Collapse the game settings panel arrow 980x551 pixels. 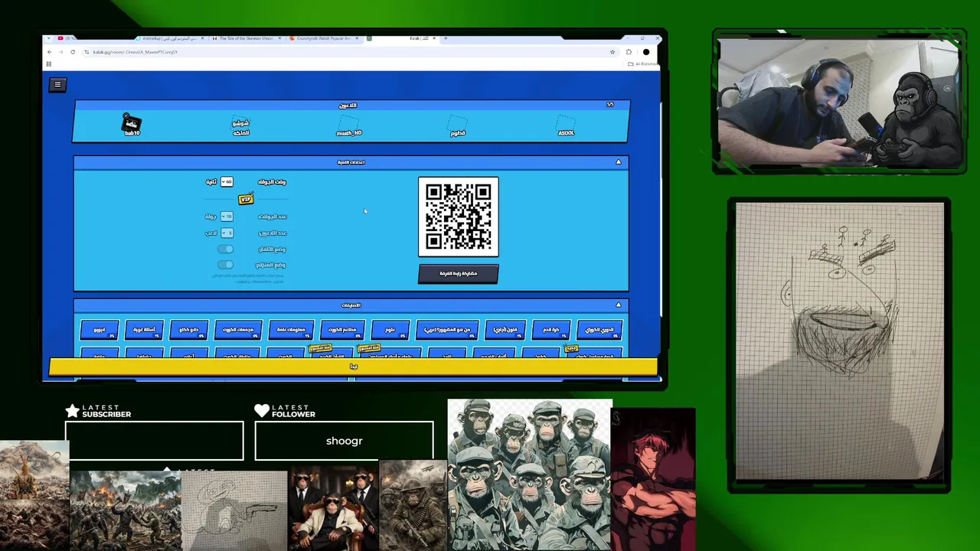pos(619,162)
